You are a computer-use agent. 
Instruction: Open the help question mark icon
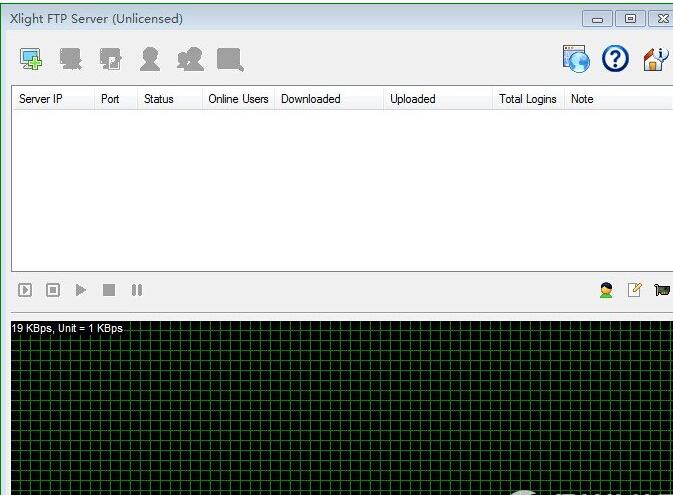[x=615, y=58]
